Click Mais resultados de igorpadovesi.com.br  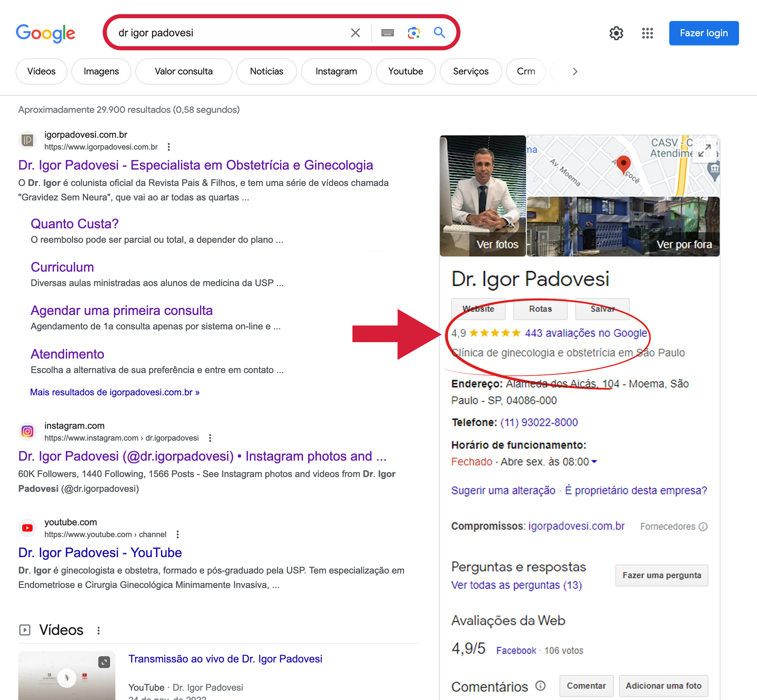[x=115, y=392]
